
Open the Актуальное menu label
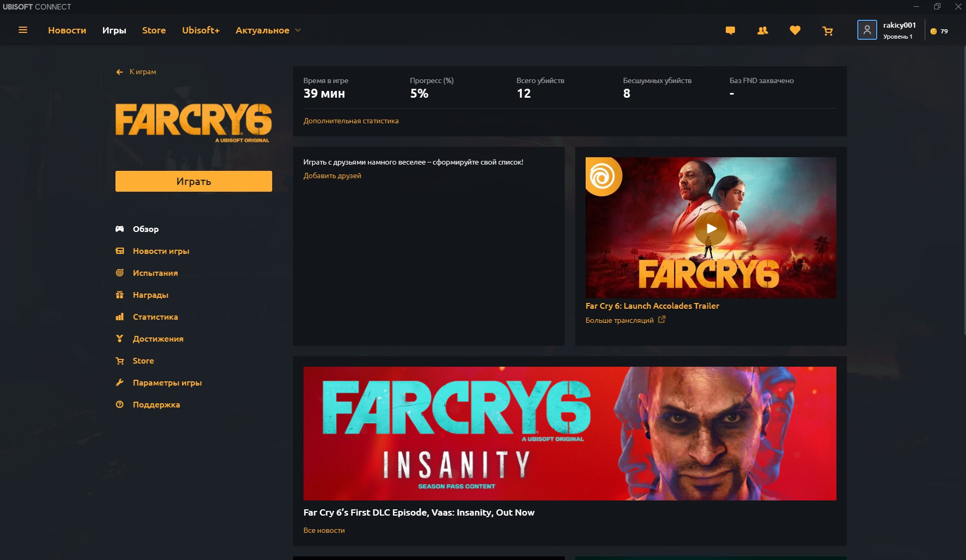point(262,30)
